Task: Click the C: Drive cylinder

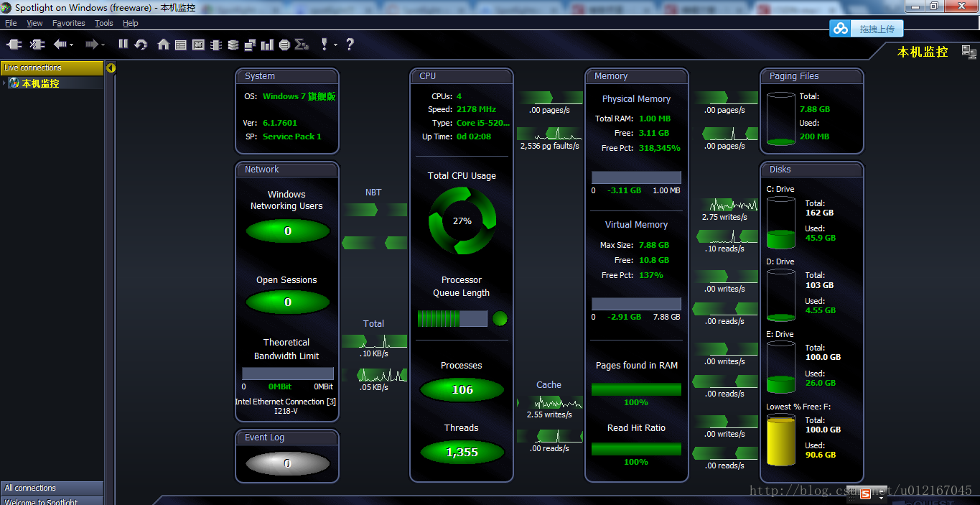Action: (781, 223)
